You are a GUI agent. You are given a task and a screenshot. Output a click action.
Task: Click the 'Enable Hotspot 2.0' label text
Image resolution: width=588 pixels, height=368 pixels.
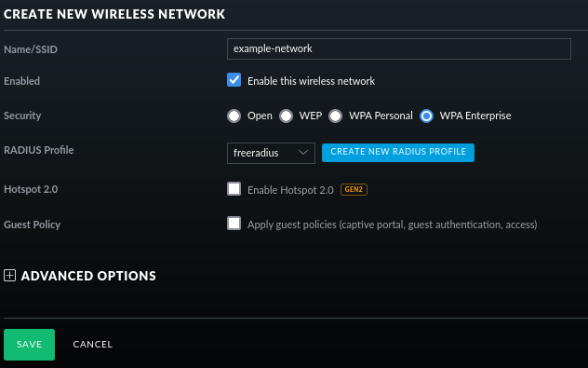point(290,190)
